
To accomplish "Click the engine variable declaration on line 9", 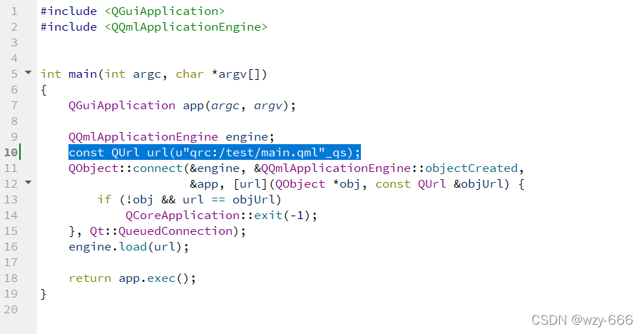I will tap(171, 137).
